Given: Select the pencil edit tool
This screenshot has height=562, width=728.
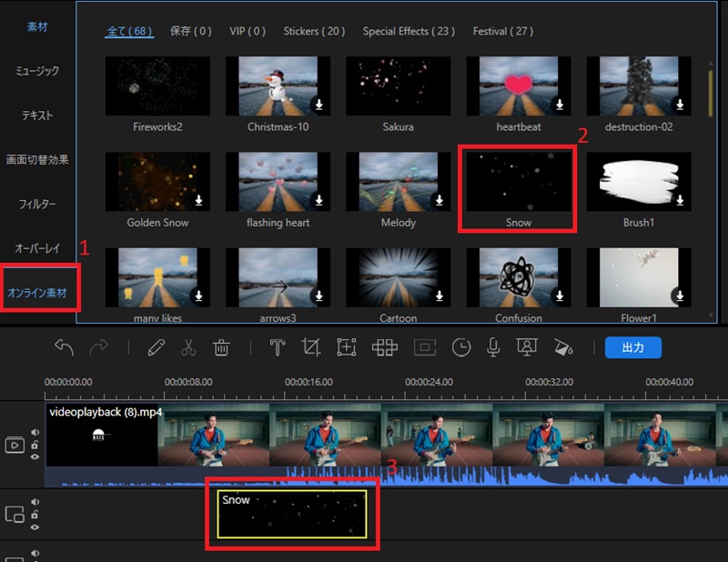Looking at the screenshot, I should (x=156, y=347).
